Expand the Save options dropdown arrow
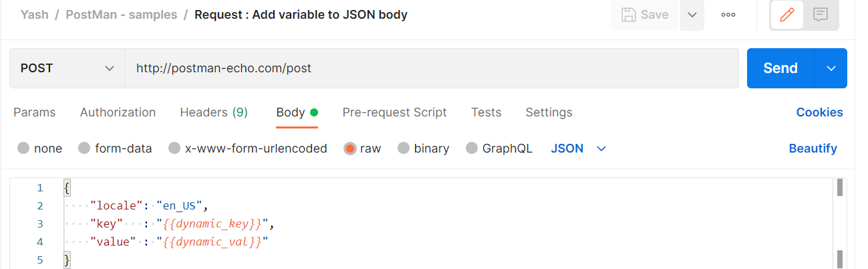 pyautogui.click(x=692, y=15)
